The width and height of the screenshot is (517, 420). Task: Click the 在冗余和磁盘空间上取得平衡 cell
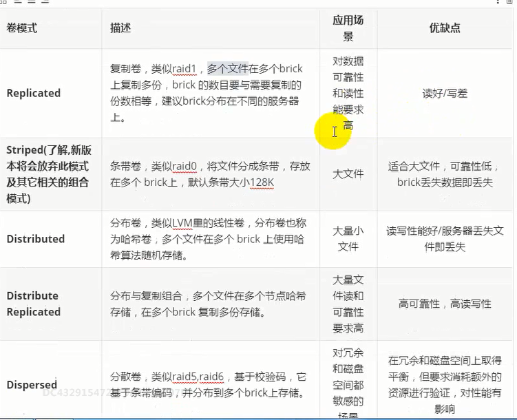click(x=445, y=379)
